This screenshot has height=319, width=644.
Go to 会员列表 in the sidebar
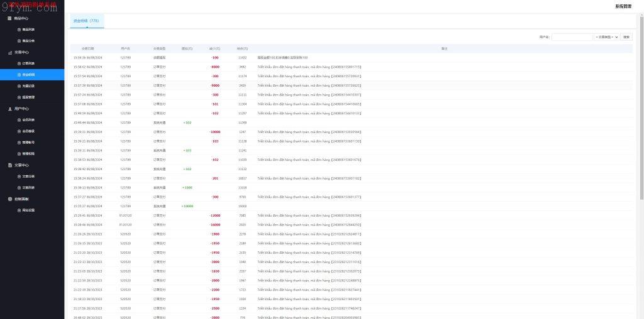(28, 120)
